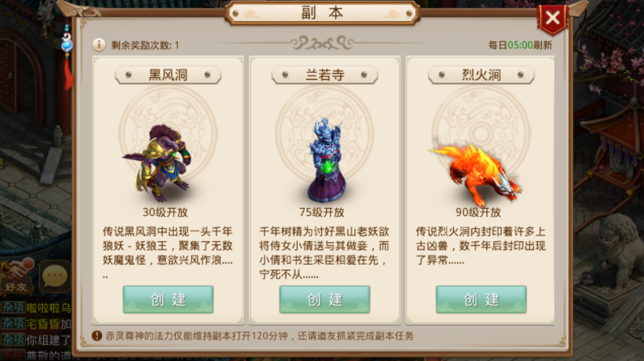Image resolution: width=644 pixels, height=361 pixels.
Task: Open the chat speech bubble icon
Action: pyautogui.click(x=55, y=276)
